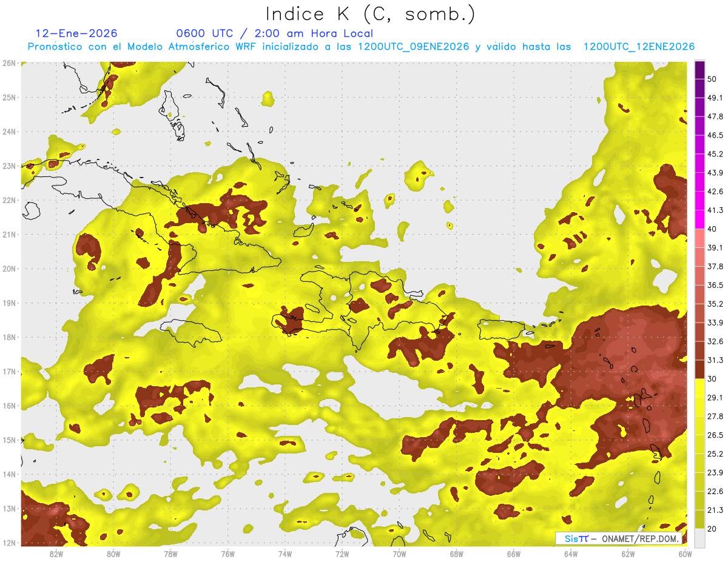
Task: Click the colorbar value "45.2"
Action: coord(715,154)
